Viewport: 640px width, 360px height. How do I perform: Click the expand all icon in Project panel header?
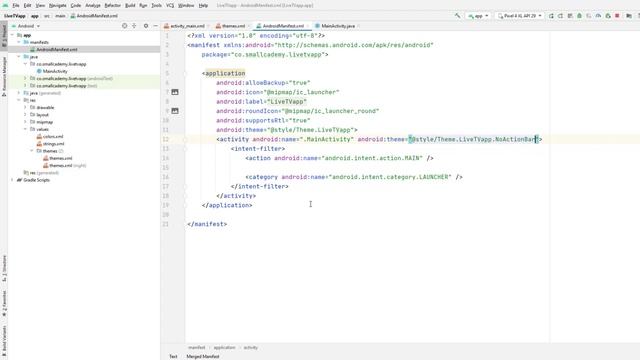tap(134, 26)
